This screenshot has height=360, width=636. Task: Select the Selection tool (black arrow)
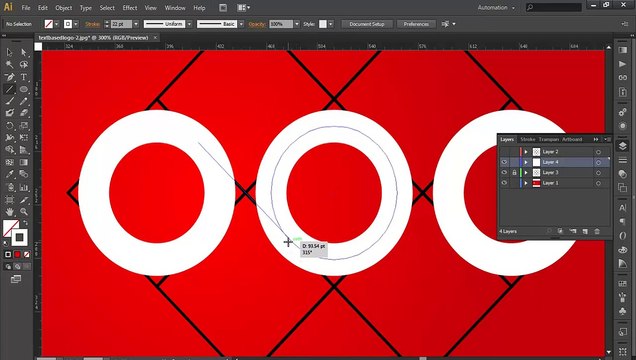point(10,52)
